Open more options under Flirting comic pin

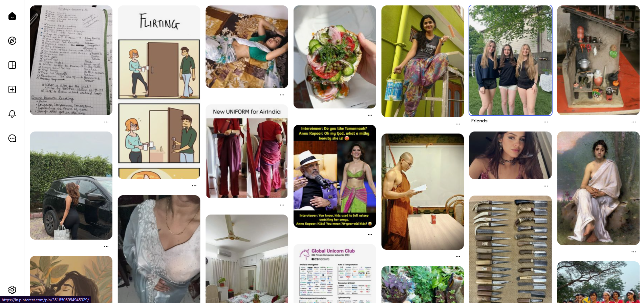[194, 186]
